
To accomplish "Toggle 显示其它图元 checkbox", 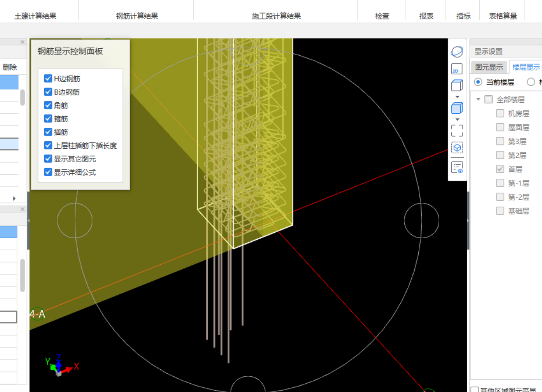I will pos(48,158).
